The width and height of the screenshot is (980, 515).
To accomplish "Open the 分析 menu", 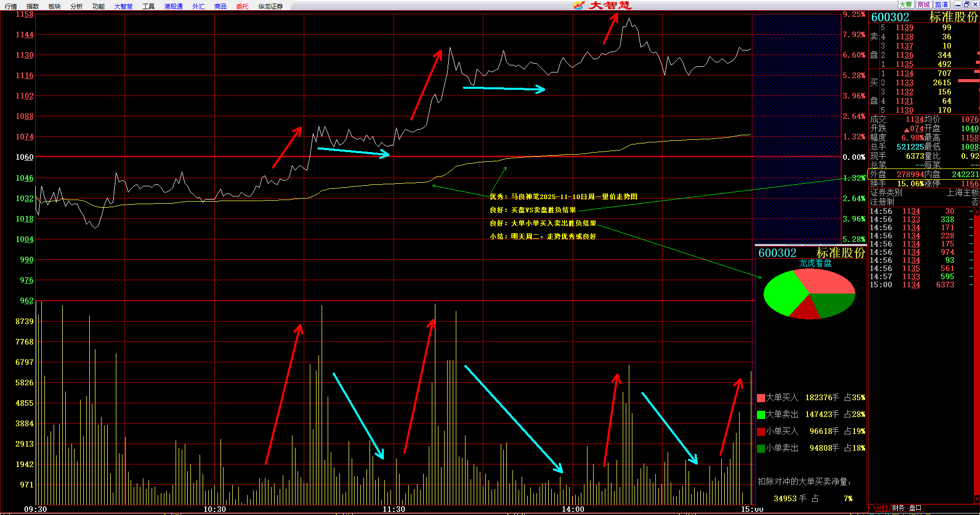I will click(77, 6).
